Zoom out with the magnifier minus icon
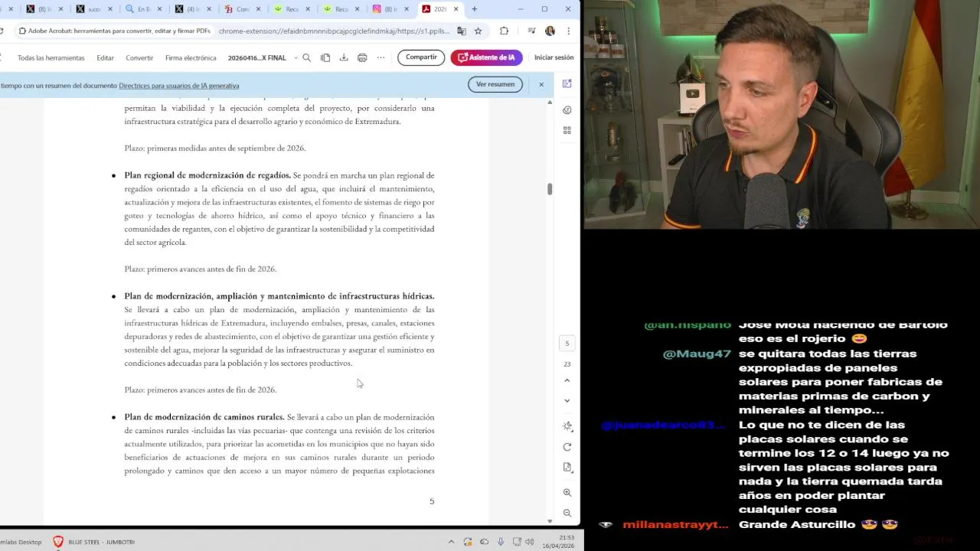The image size is (980, 551). 567,514
